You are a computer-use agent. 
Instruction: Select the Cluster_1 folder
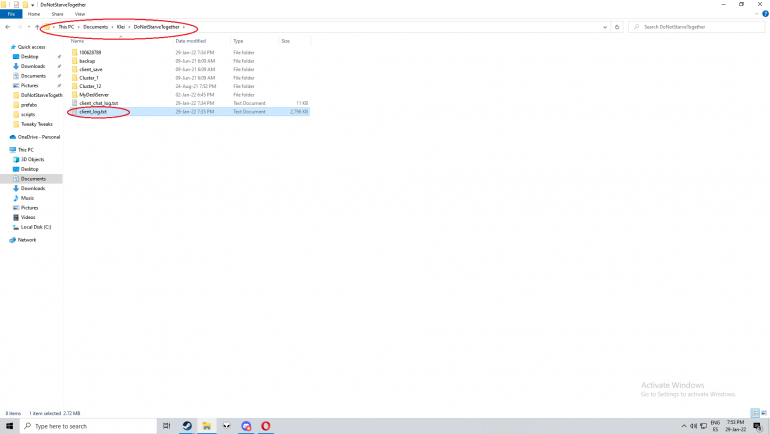click(x=89, y=78)
